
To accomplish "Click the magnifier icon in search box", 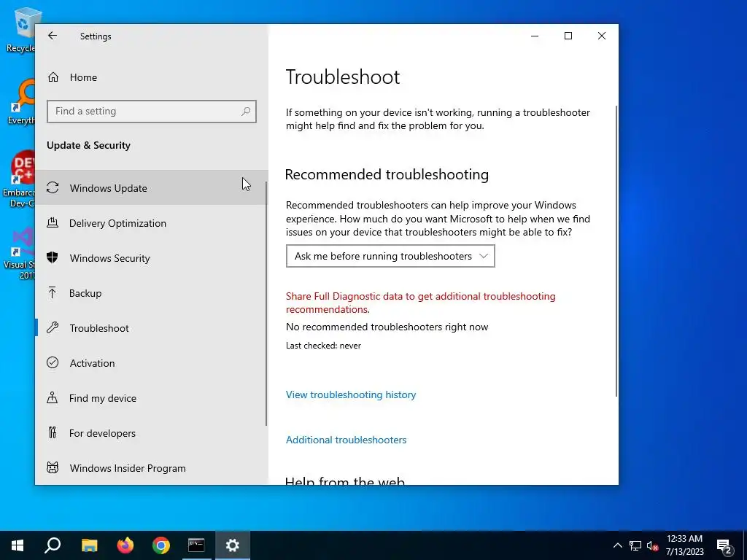I will [x=246, y=112].
